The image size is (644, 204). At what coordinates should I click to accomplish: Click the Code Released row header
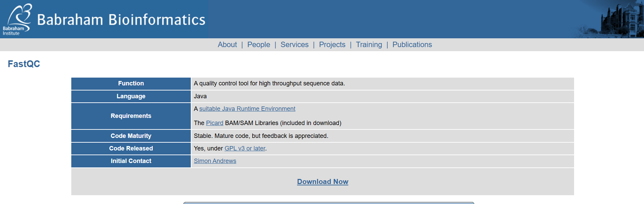click(x=131, y=148)
